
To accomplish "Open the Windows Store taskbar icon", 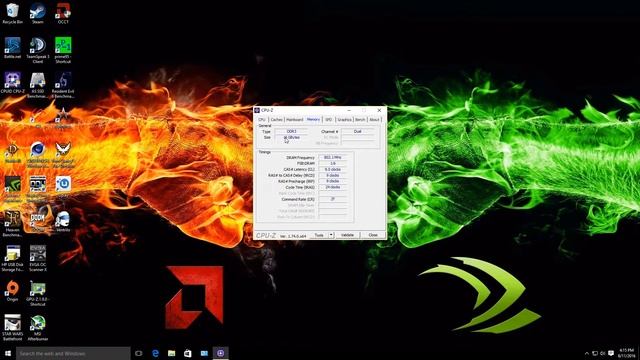I will pos(188,353).
